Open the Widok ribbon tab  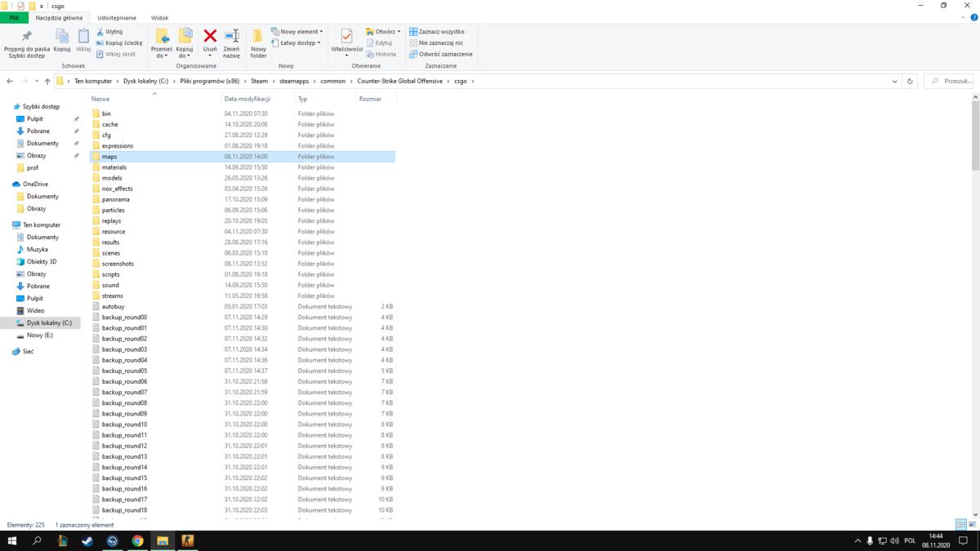(x=159, y=17)
